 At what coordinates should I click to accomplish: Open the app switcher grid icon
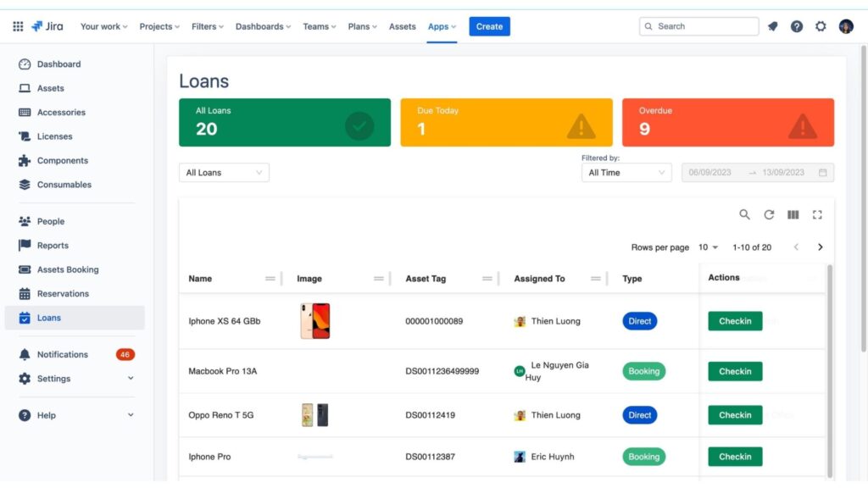click(17, 25)
